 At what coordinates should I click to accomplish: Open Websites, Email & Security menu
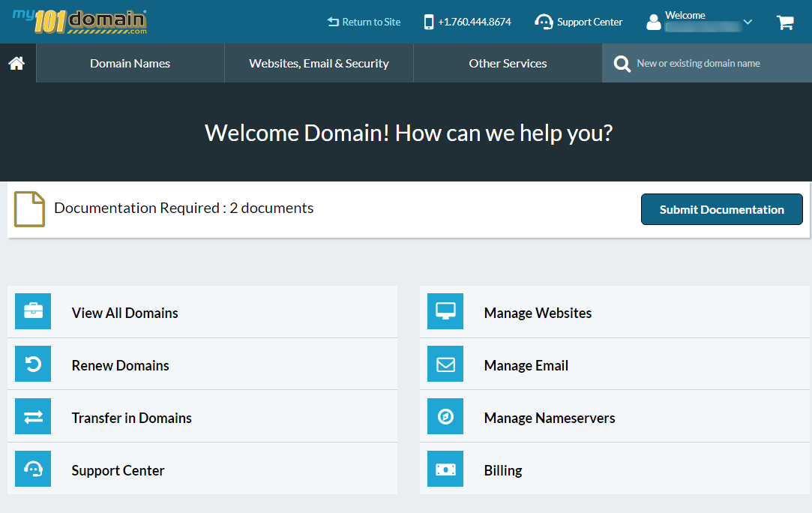(x=319, y=64)
